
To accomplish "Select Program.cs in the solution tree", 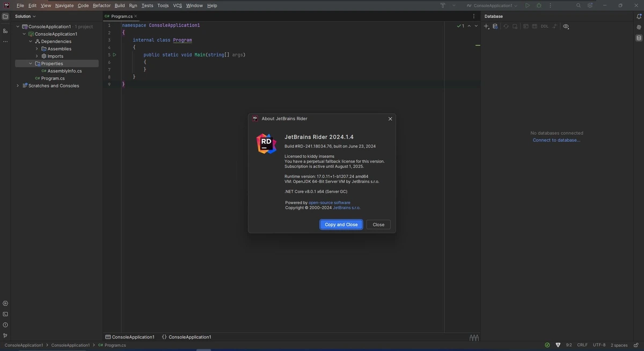I will point(53,78).
